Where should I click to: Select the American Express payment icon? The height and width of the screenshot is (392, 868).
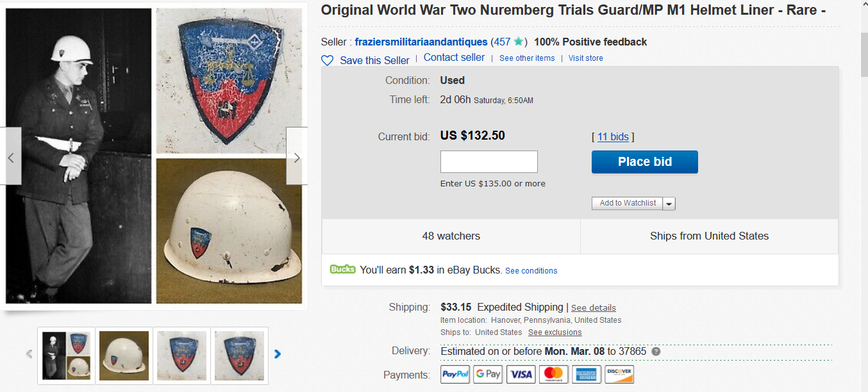point(586,374)
